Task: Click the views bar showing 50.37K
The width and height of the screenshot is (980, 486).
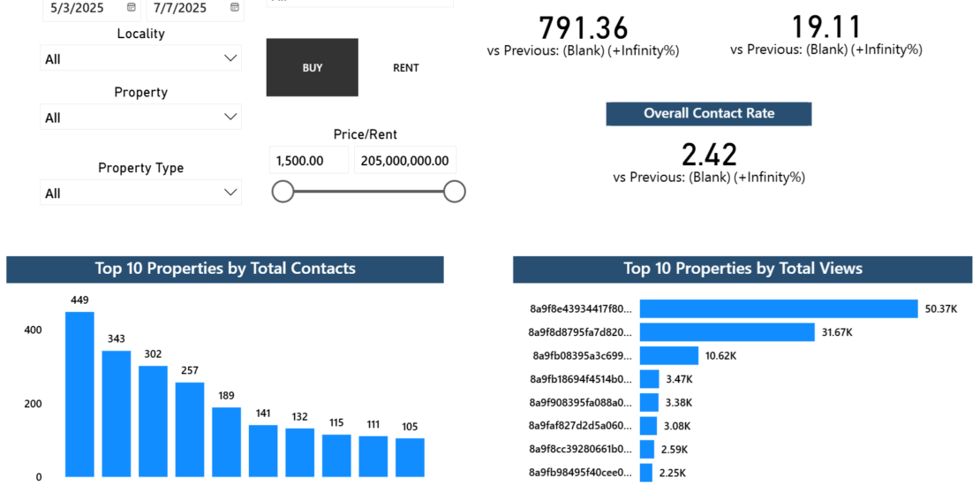Action: point(779,308)
